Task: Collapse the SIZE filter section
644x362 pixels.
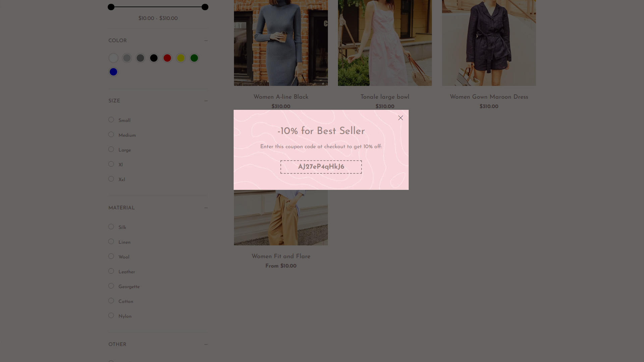Action: (x=206, y=101)
